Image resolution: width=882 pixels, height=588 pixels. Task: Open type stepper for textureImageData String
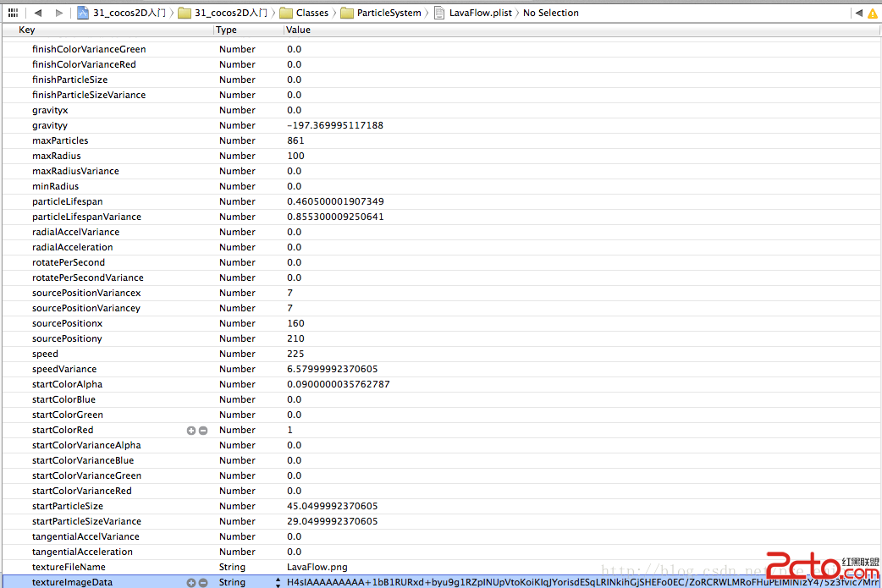(x=278, y=583)
